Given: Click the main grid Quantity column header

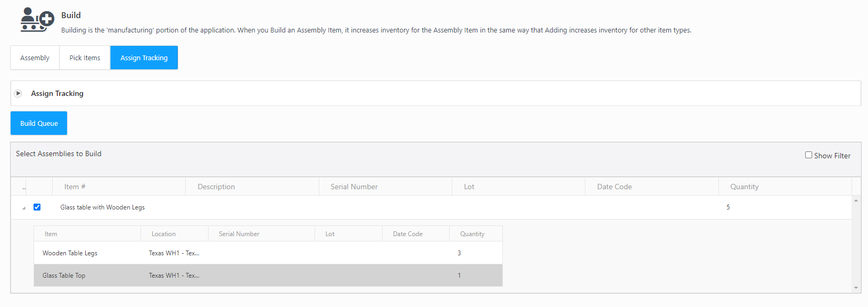Looking at the screenshot, I should click(x=744, y=187).
